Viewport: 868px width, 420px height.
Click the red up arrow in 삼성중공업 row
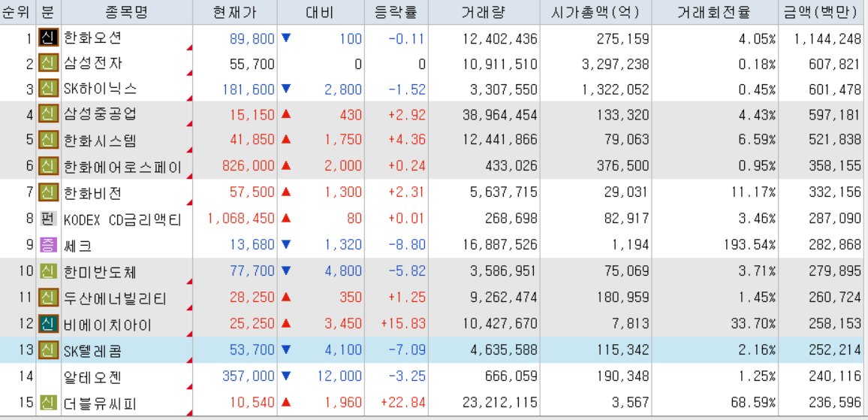[285, 115]
